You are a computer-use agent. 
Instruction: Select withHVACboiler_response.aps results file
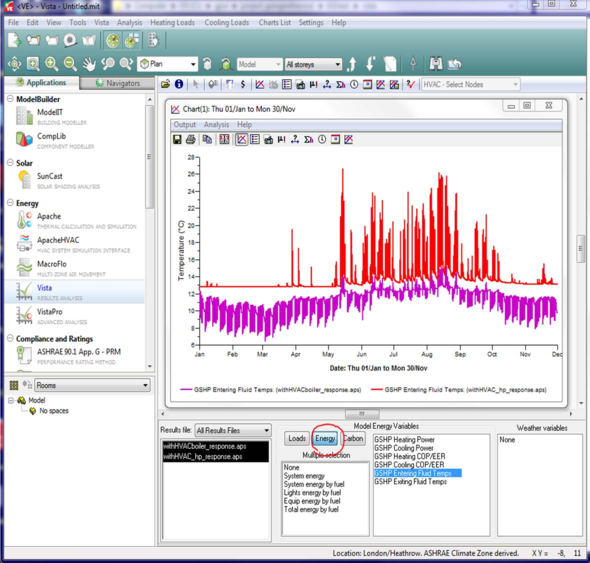216,446
